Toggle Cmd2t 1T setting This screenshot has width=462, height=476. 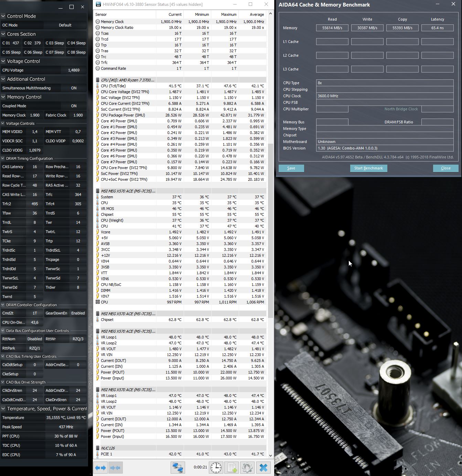[34, 313]
